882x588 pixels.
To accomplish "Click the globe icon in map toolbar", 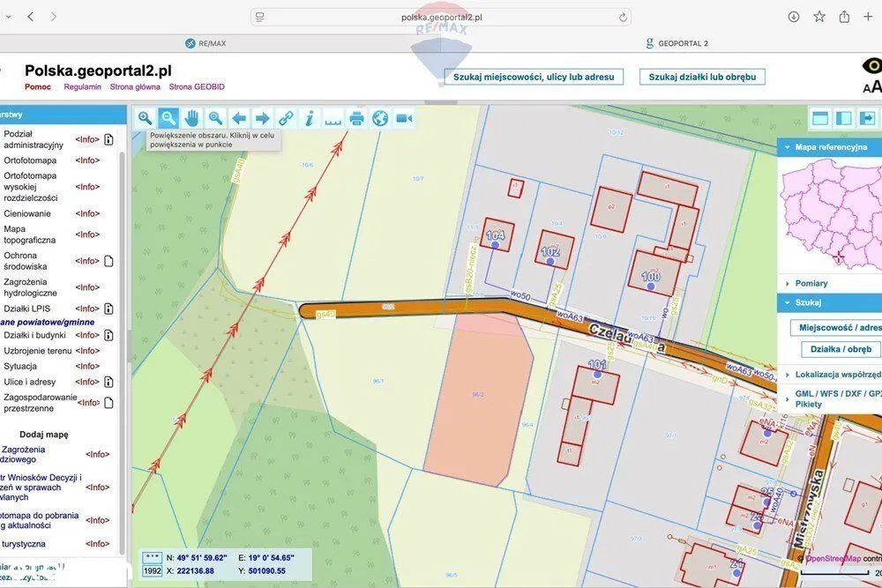I will 380,118.
